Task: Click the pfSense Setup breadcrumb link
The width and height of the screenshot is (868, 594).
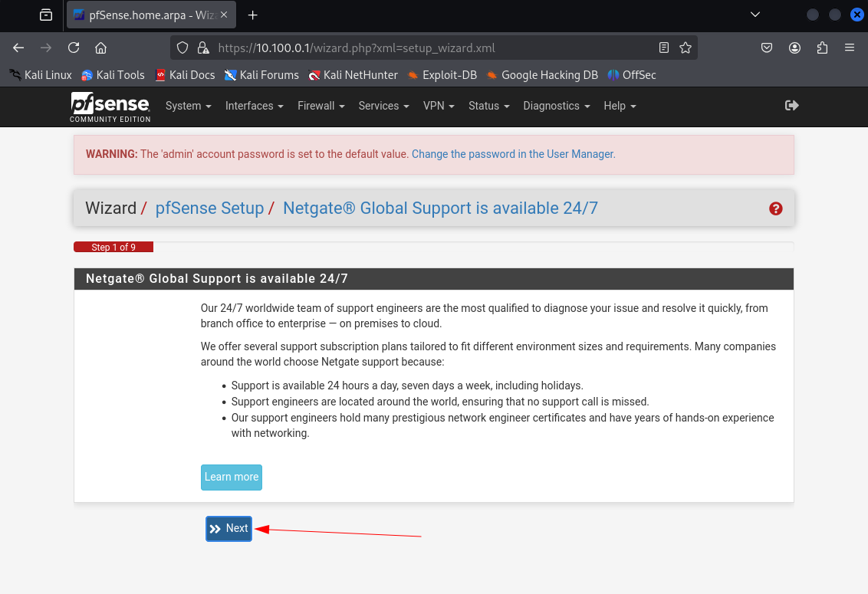Action: point(209,208)
